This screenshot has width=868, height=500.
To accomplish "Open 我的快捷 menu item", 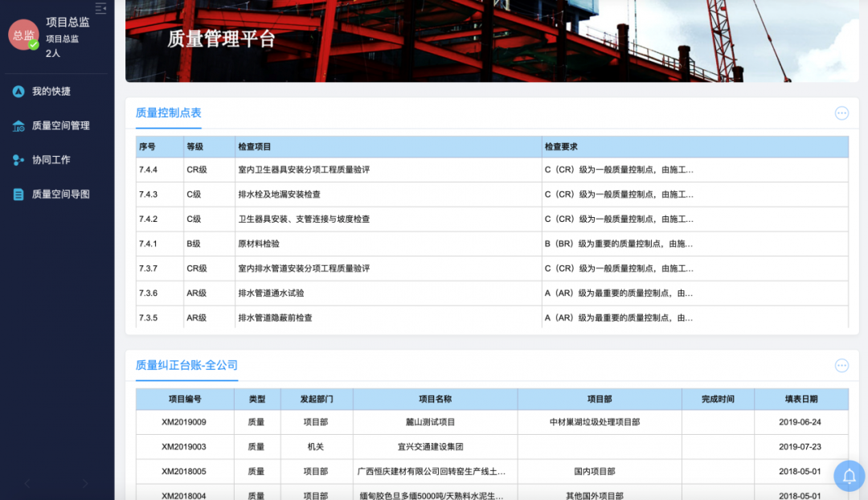I will [x=51, y=92].
